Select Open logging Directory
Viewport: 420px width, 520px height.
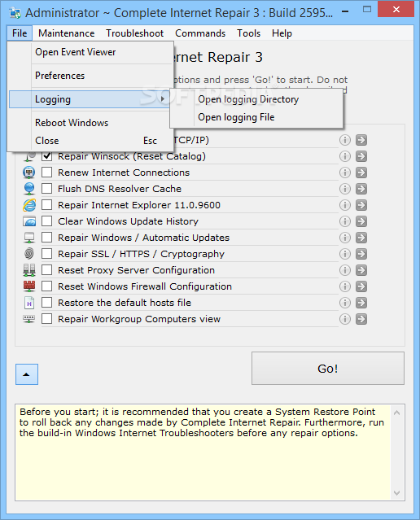point(256,99)
